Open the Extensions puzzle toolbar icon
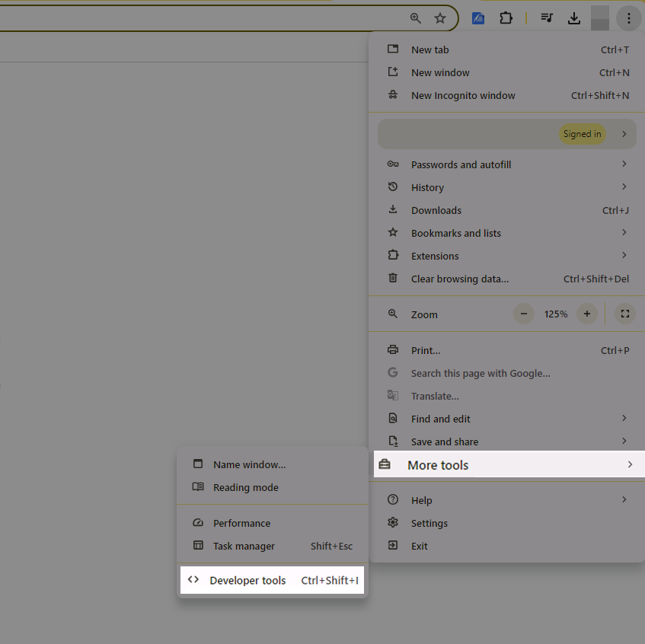 (506, 18)
